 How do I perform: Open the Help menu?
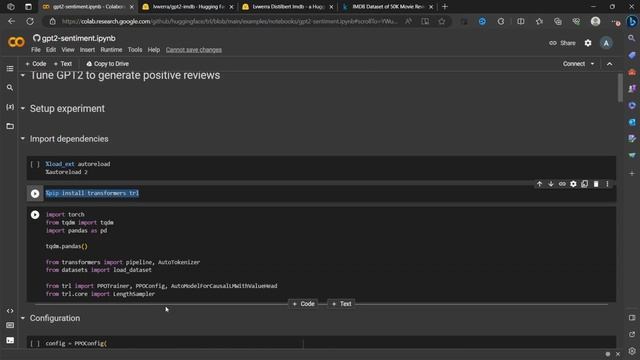click(153, 50)
